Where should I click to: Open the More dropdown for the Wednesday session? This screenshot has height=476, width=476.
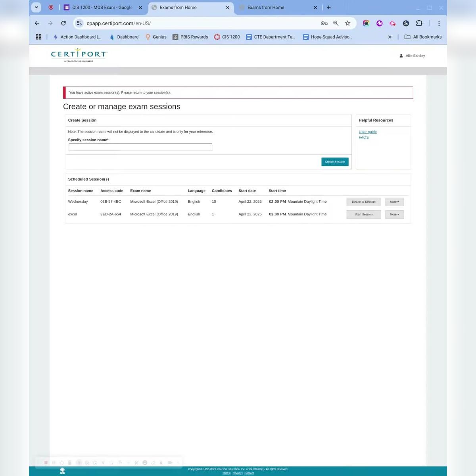(x=394, y=202)
